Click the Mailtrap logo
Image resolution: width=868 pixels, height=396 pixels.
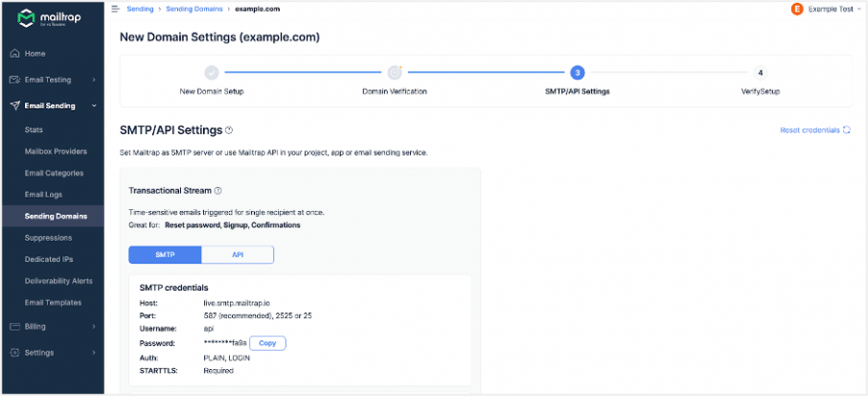(x=50, y=19)
